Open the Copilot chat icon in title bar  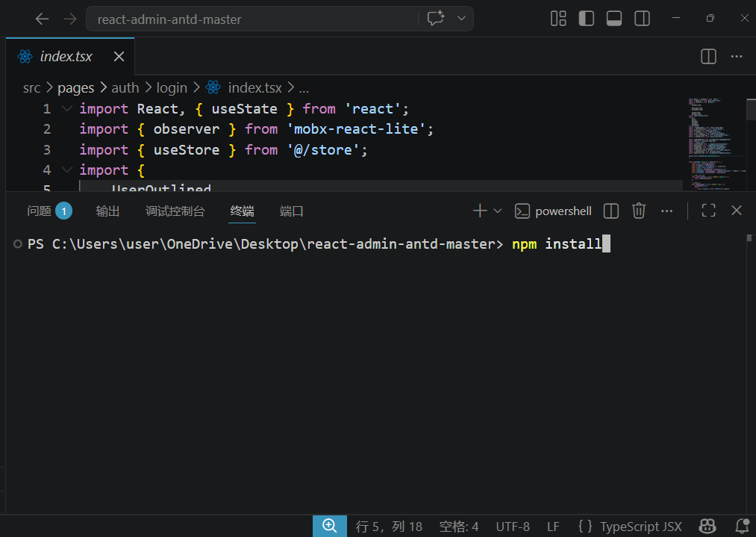click(x=436, y=19)
